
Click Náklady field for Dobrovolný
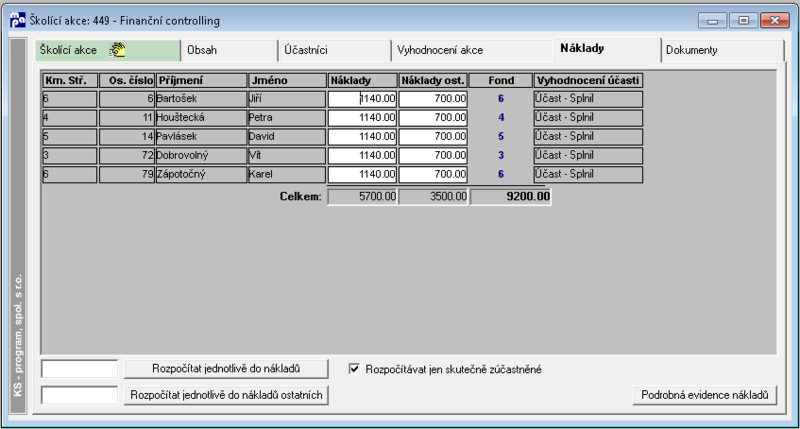362,156
